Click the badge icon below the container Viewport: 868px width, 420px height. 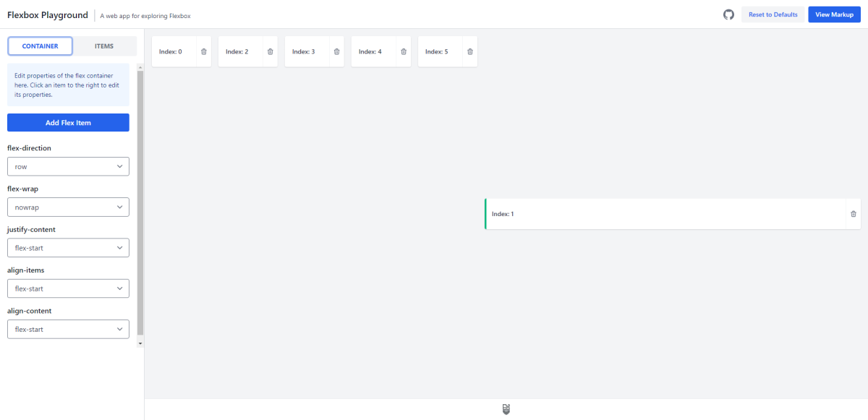506,409
